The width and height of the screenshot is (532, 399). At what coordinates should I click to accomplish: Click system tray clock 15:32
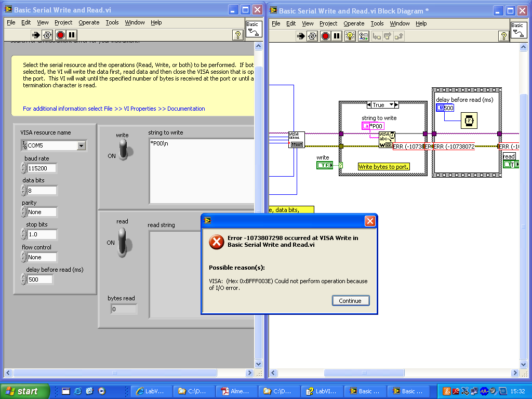(517, 391)
